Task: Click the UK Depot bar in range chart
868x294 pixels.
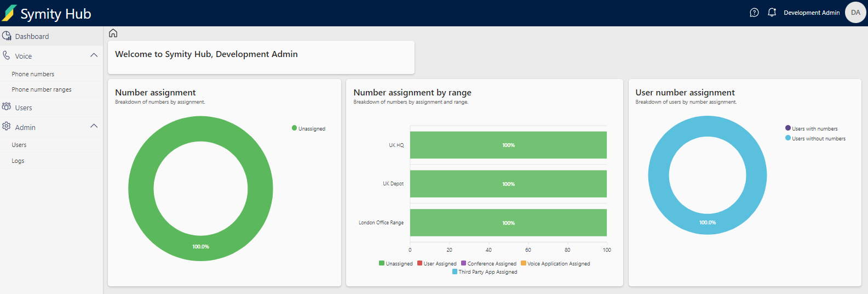Action: click(508, 184)
